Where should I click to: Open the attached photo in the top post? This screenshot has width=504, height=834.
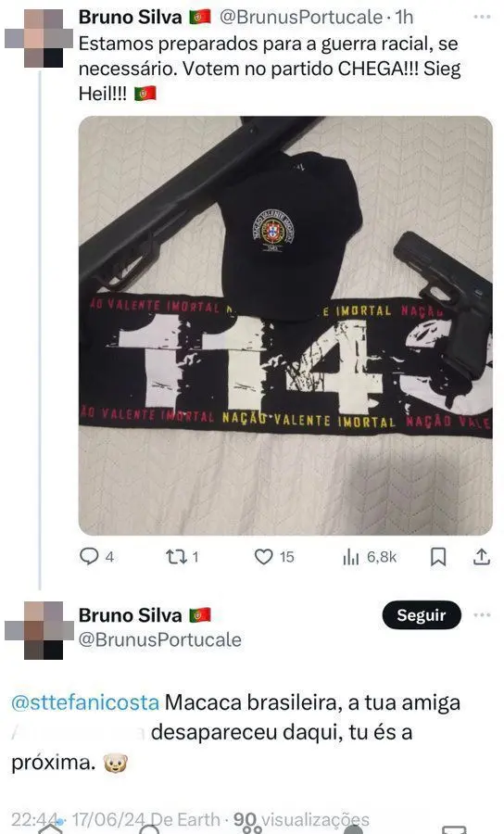[285, 325]
